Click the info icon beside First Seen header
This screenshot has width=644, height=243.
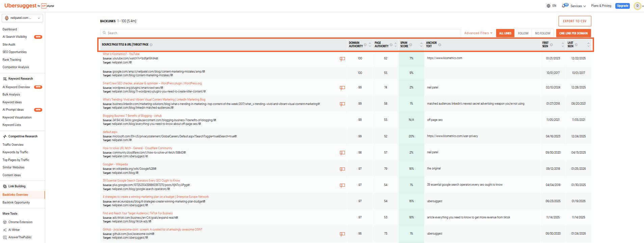551,45
